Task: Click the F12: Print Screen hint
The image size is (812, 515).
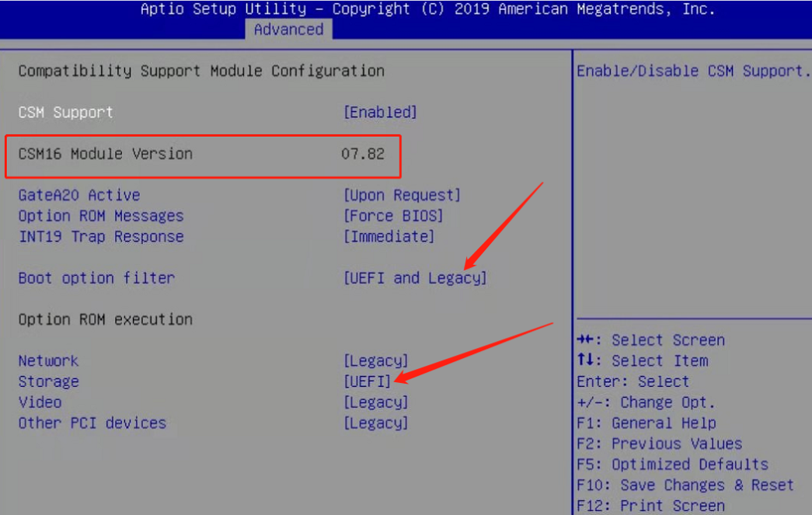Action: coord(650,506)
